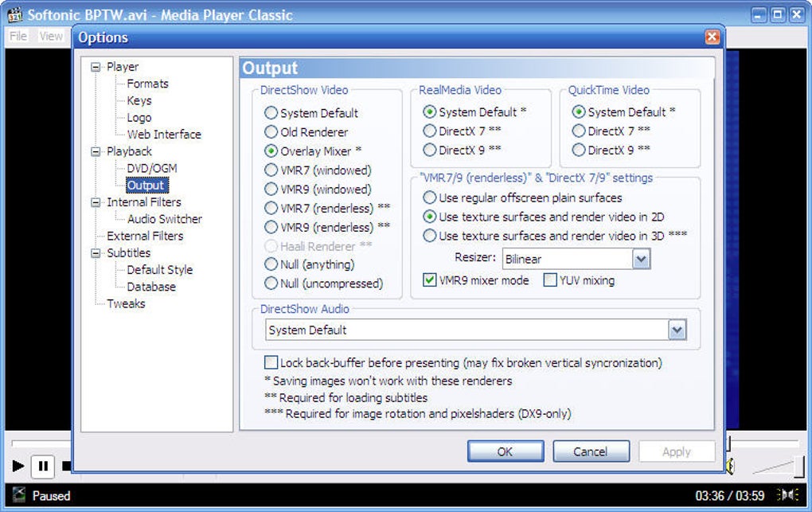Click the status bar icon beside Paused
The width and height of the screenshot is (812, 512).
(x=18, y=495)
